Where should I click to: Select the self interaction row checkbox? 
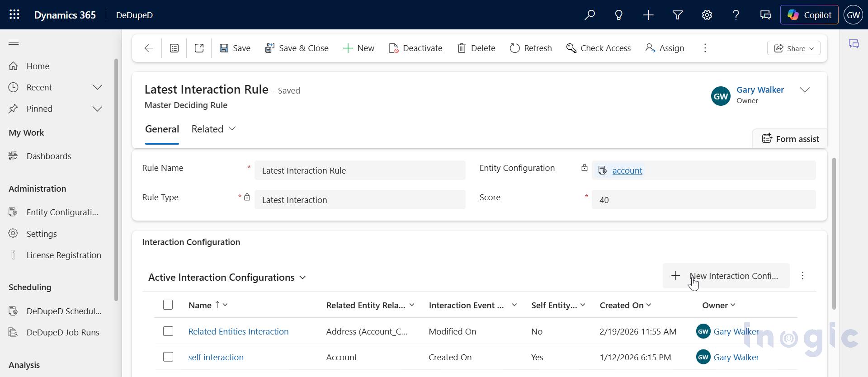168,357
